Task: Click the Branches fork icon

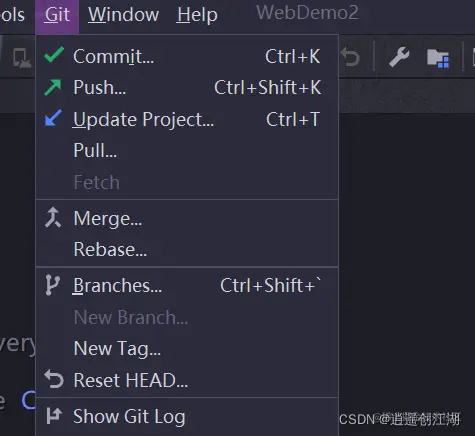Action: point(52,285)
